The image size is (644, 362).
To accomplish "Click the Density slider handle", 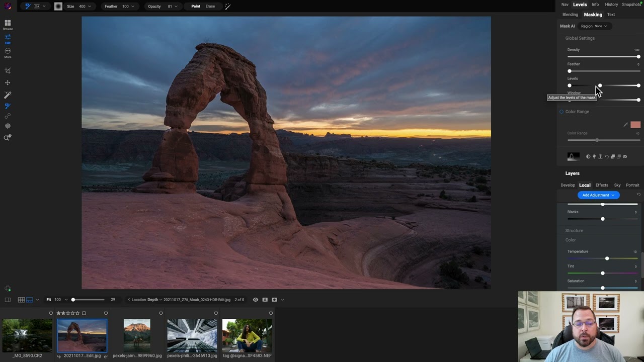I will pyautogui.click(x=638, y=57).
